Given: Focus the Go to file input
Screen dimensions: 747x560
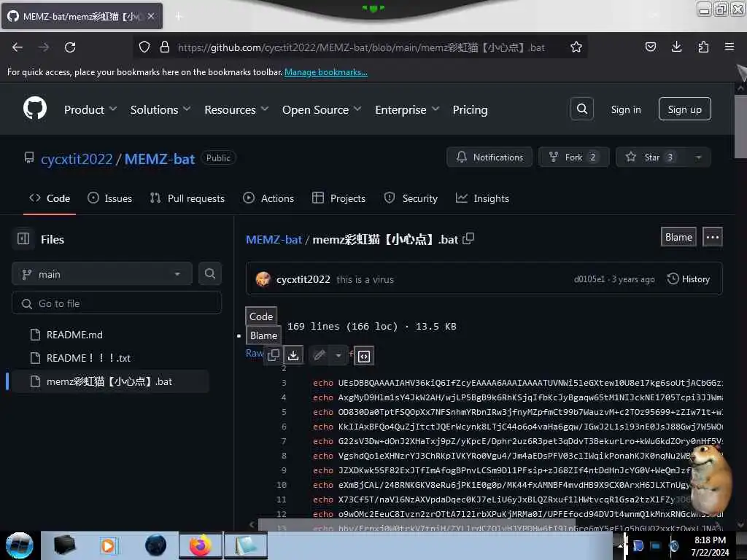Looking at the screenshot, I should (x=117, y=303).
